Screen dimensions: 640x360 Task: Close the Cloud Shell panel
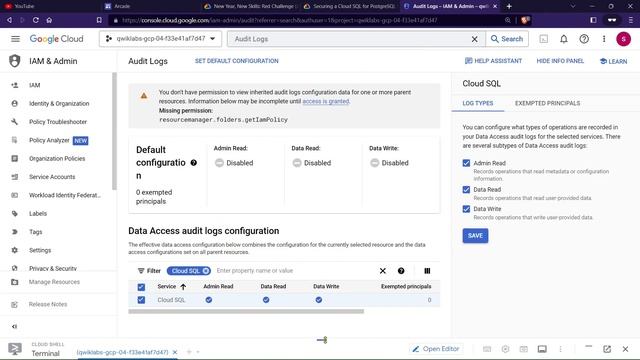click(625, 349)
